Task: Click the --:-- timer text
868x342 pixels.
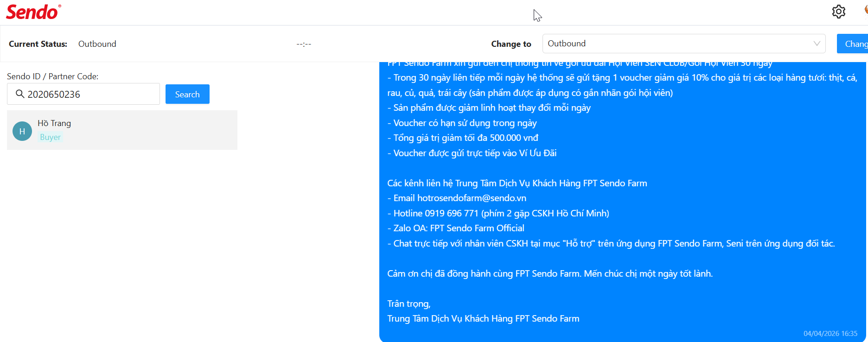Action: [304, 44]
